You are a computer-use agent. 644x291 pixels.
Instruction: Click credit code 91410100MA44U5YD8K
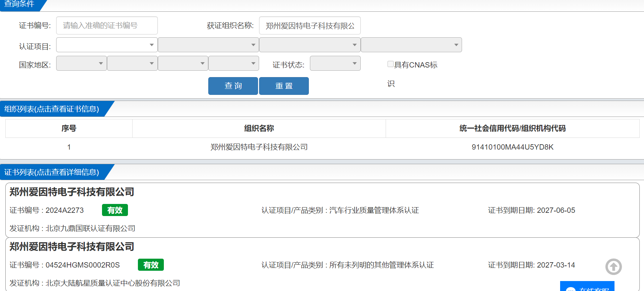(512, 147)
